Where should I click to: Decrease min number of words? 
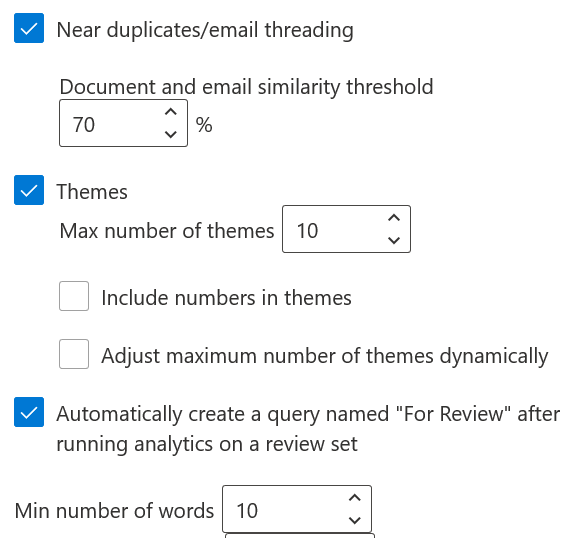tap(355, 520)
